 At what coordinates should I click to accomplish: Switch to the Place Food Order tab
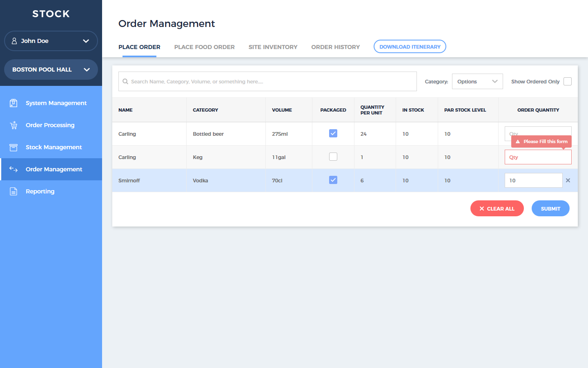pyautogui.click(x=204, y=47)
